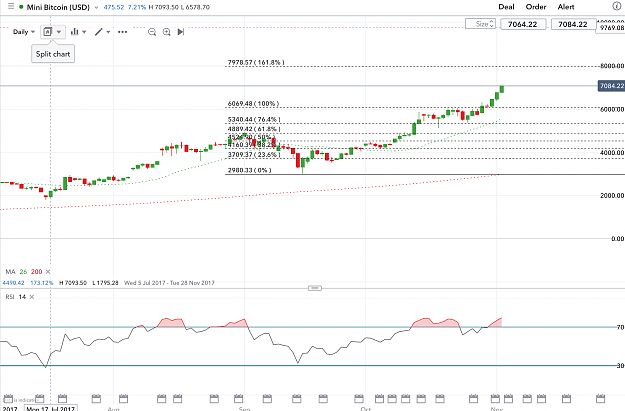Click the MA 200 period value
Screen dimensions: 625x411
pyautogui.click(x=36, y=272)
